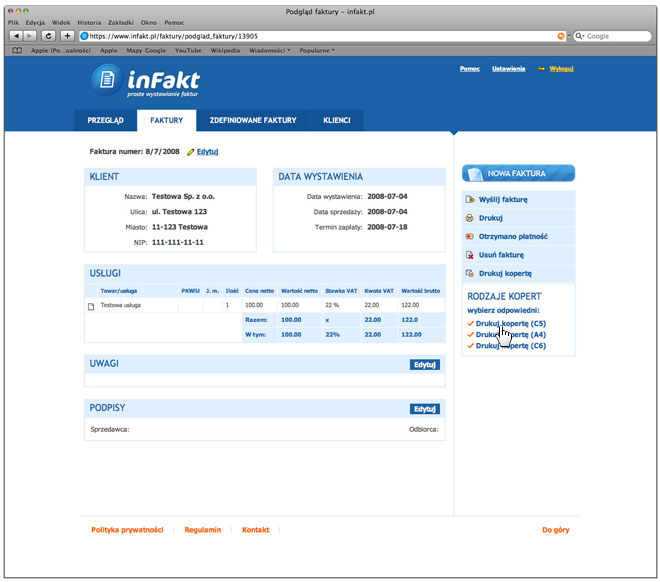Viewport: 660px width, 582px height.
Task: Click Edytuj button in PODPISY section
Action: [425, 409]
